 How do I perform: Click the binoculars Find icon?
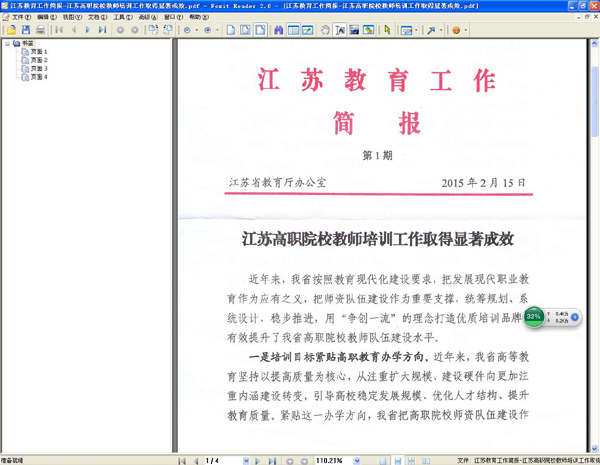tap(278, 30)
